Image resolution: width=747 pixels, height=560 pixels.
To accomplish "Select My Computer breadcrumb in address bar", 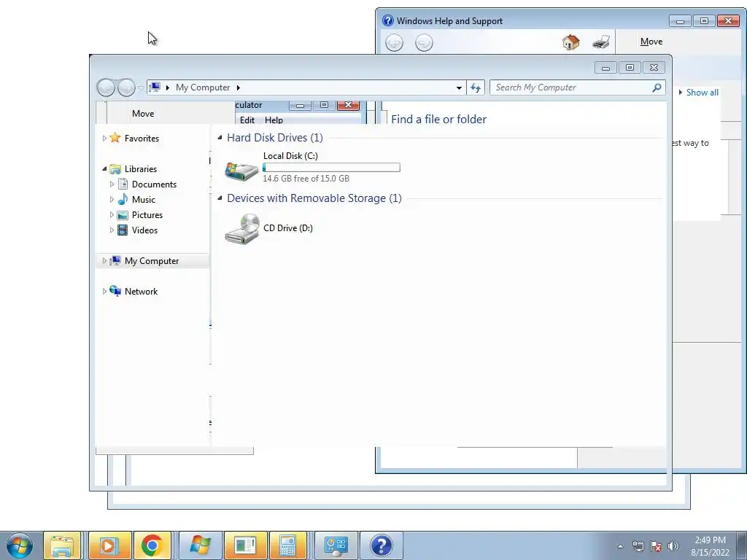I will pyautogui.click(x=203, y=87).
